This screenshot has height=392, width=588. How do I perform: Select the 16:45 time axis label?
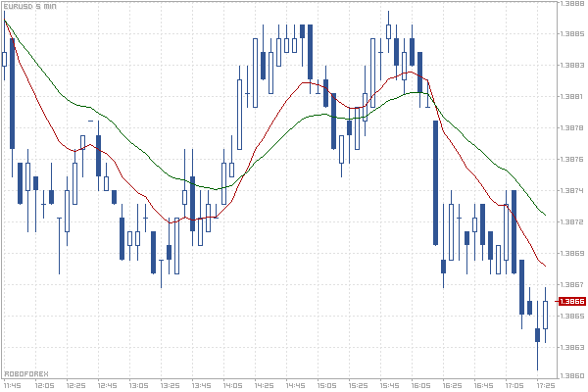coord(483,385)
